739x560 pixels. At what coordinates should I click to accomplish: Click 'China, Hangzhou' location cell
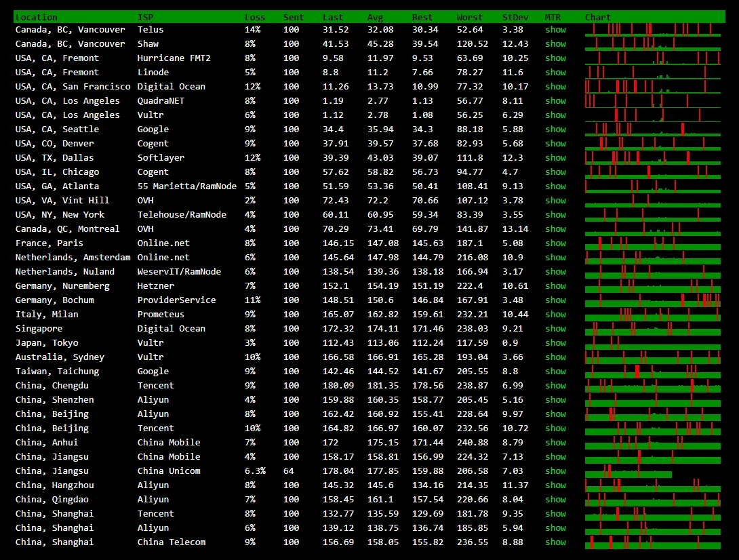coord(55,485)
